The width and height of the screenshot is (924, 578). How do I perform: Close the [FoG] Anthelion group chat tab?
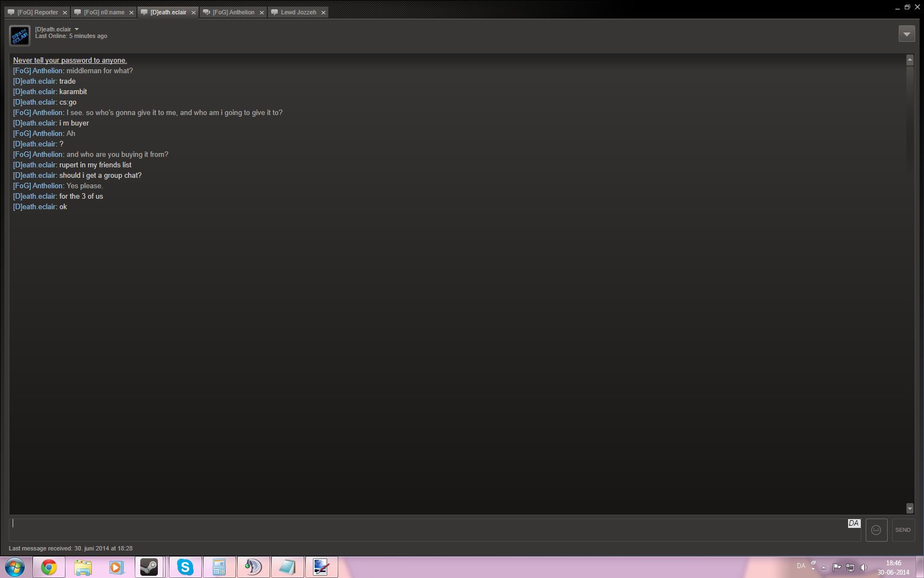coord(262,13)
